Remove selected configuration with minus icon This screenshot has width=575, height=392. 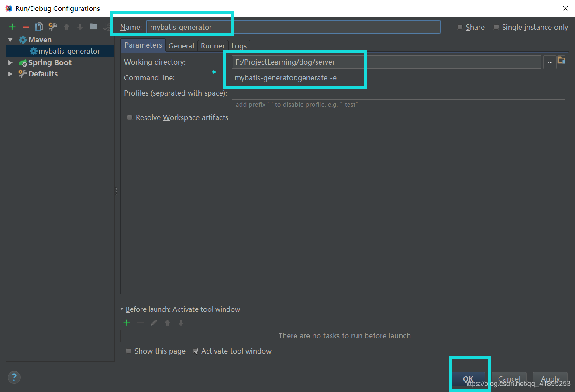pos(26,27)
